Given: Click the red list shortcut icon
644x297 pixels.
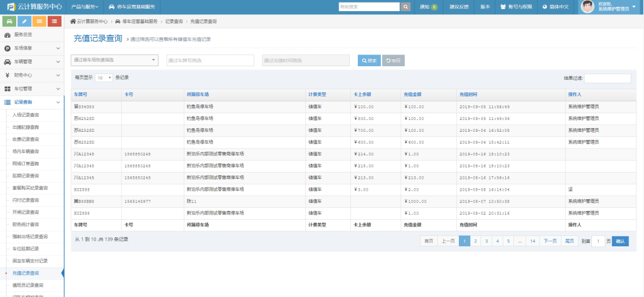Looking at the screenshot, I should [x=55, y=21].
